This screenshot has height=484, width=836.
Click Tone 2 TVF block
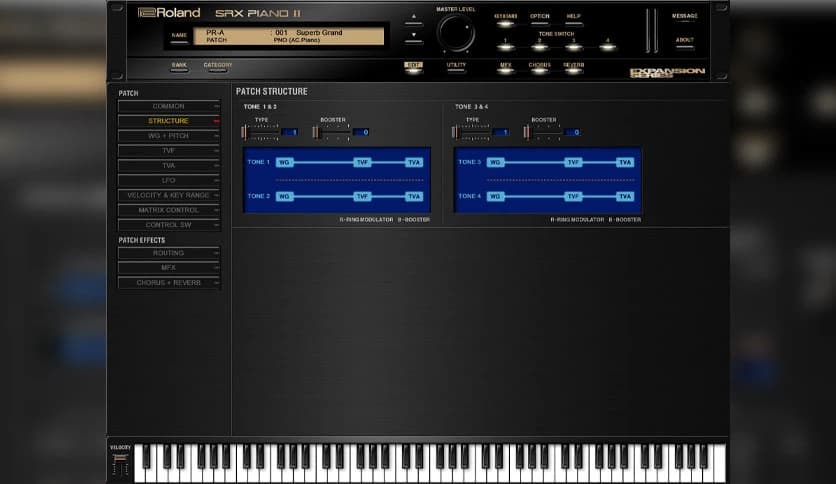362,197
